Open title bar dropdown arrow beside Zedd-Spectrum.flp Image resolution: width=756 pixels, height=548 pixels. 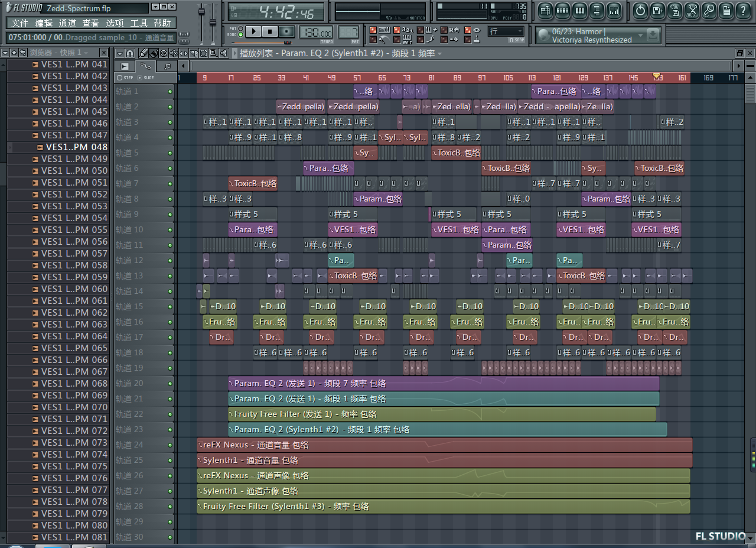pyautogui.click(x=155, y=7)
